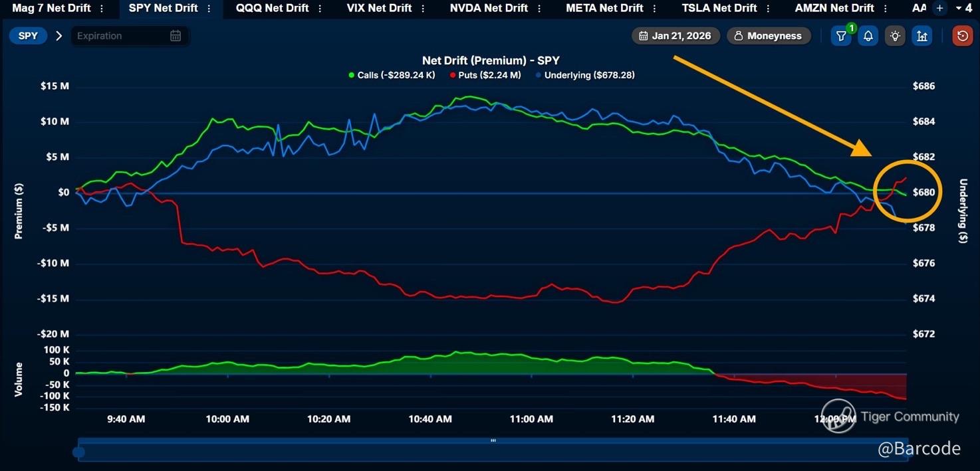This screenshot has height=471, width=980.
Task: Toggle the lightbulb insights icon
Action: pos(895,36)
